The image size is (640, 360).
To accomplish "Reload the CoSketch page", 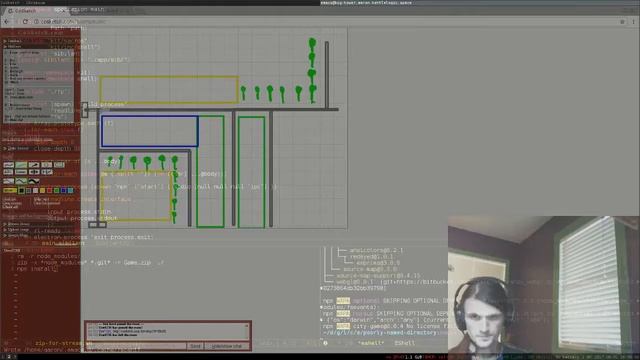I will [x=25, y=22].
